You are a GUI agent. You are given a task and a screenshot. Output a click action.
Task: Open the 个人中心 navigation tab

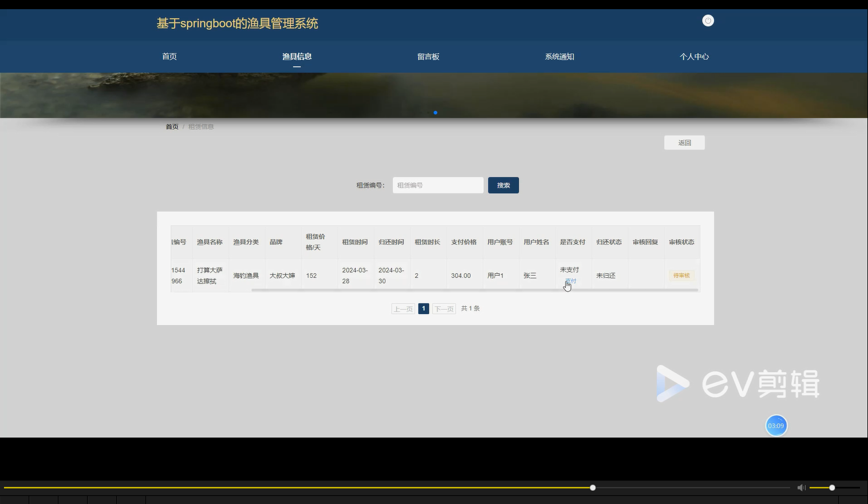pyautogui.click(x=694, y=56)
